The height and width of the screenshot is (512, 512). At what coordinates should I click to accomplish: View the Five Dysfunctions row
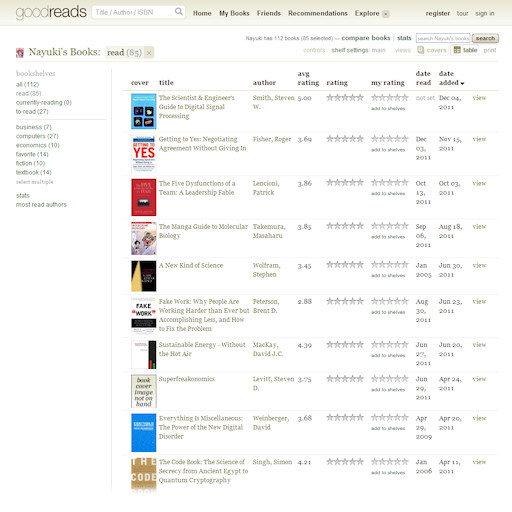point(479,183)
